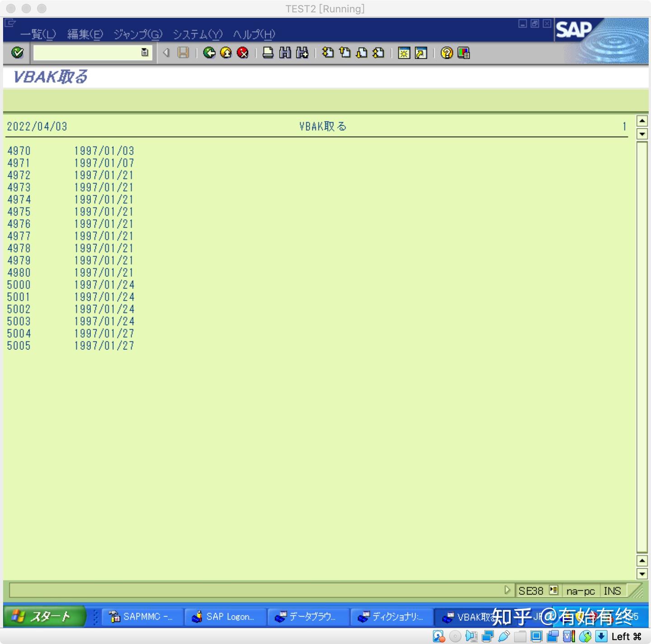Click the Create New Session icon
The height and width of the screenshot is (644, 651).
coord(404,53)
